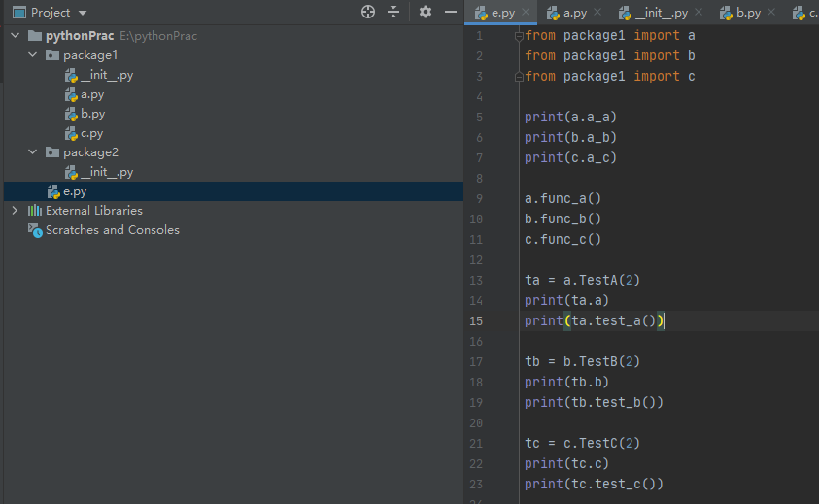This screenshot has height=504, width=819.
Task: Select package1 folder in tree
Action: click(x=90, y=54)
